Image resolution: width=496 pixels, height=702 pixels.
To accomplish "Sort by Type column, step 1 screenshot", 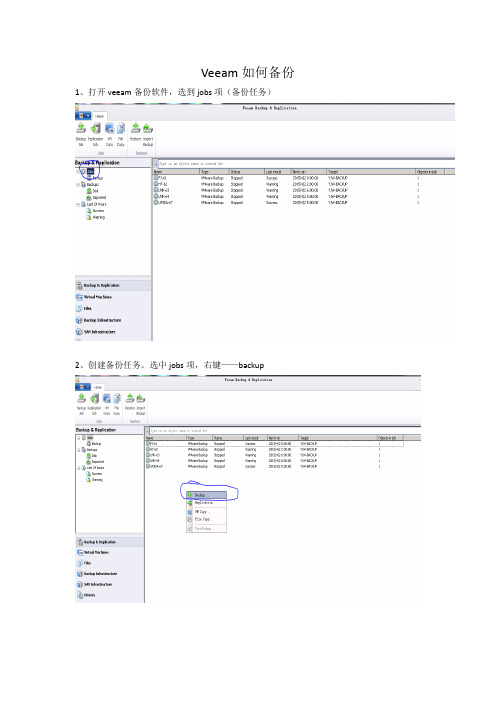I will [x=214, y=172].
